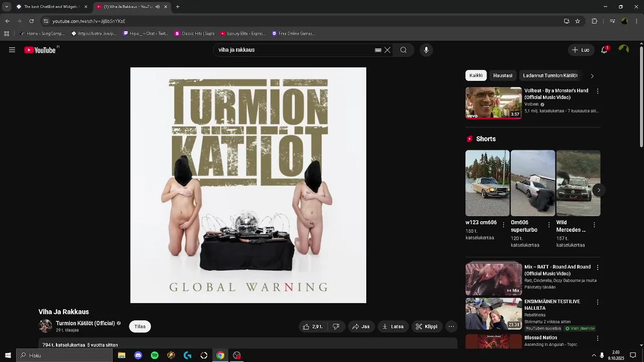Open Turmion Kätilöt (Official) channel name

point(85,323)
